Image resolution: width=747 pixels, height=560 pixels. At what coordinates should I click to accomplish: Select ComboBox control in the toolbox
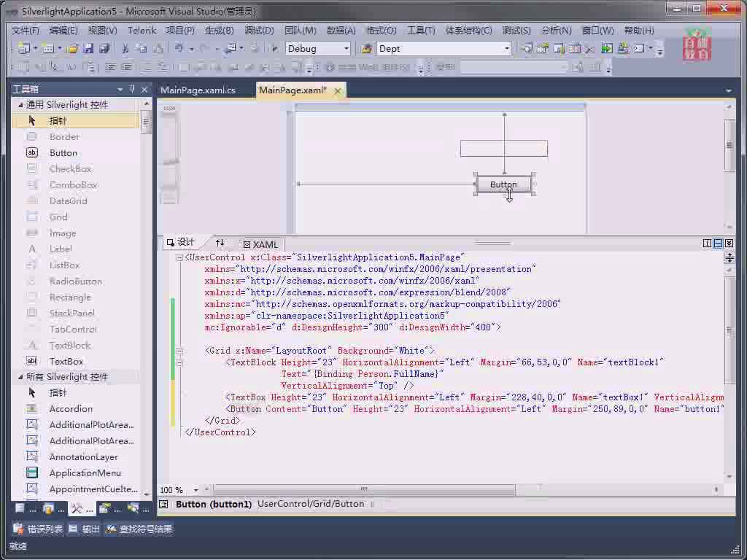tap(76, 184)
